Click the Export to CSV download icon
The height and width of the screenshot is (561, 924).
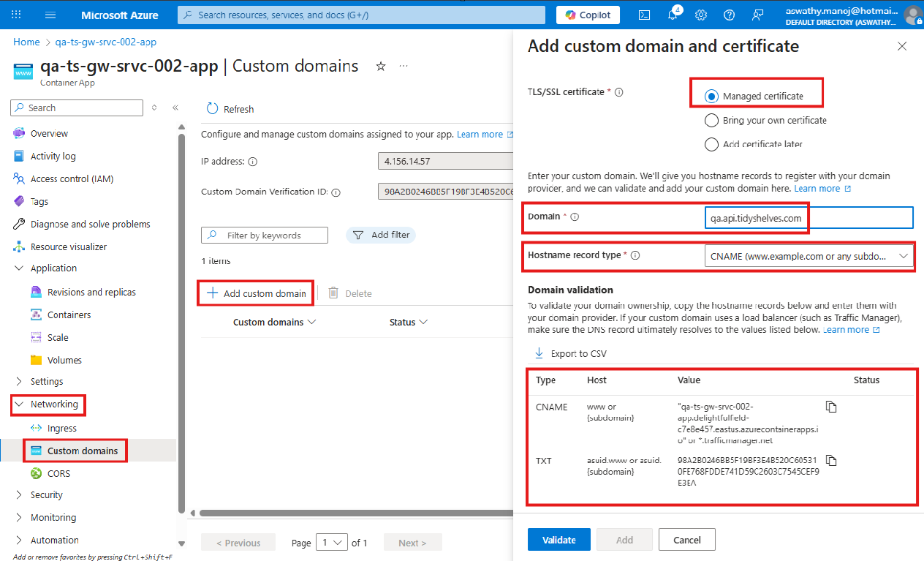(x=539, y=353)
